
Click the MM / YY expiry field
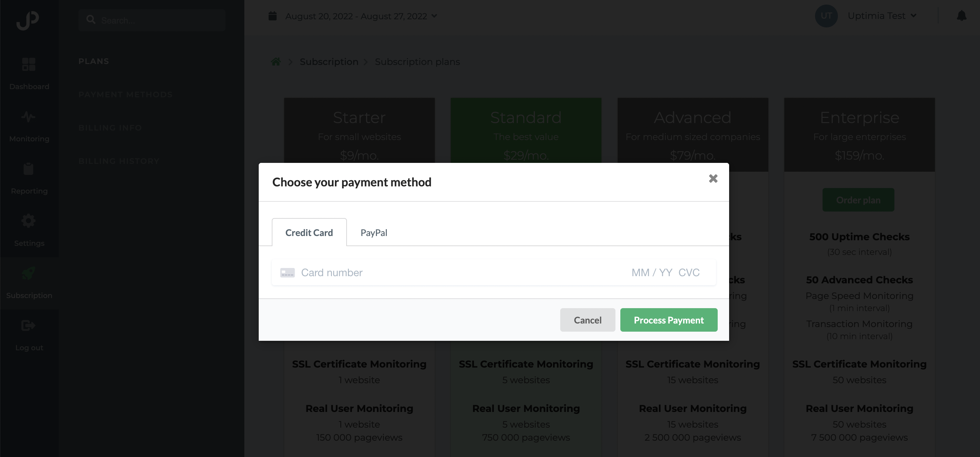(652, 273)
